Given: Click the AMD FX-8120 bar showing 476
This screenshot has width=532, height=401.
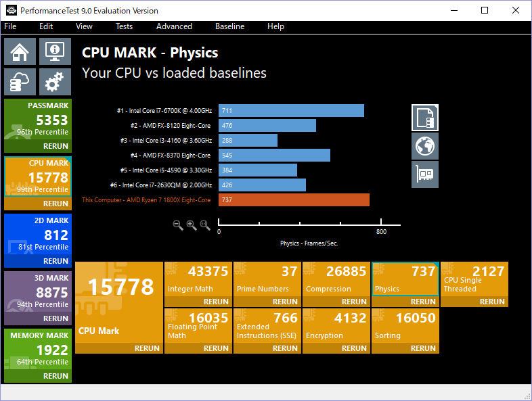Looking at the screenshot, I should tap(267, 125).
